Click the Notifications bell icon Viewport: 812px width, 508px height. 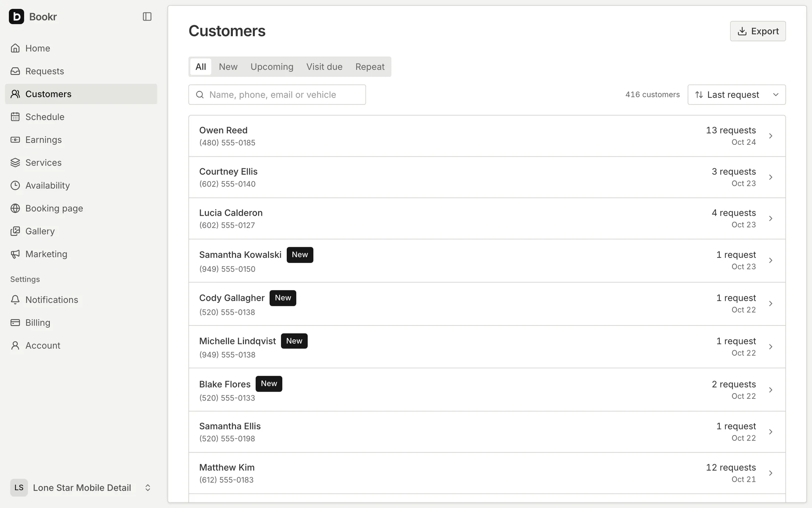coord(15,300)
